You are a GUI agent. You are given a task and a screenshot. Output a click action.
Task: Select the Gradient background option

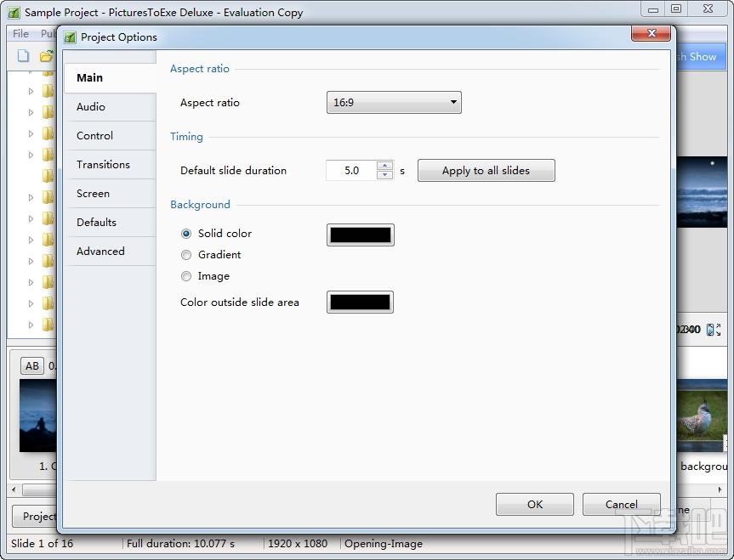[186, 255]
